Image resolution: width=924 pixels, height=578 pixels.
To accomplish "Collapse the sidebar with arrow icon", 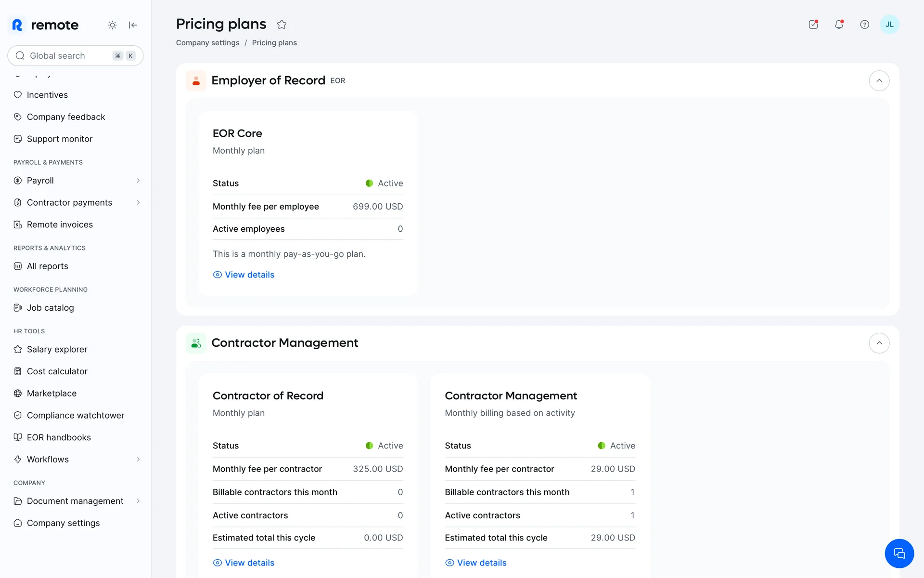I will click(133, 25).
